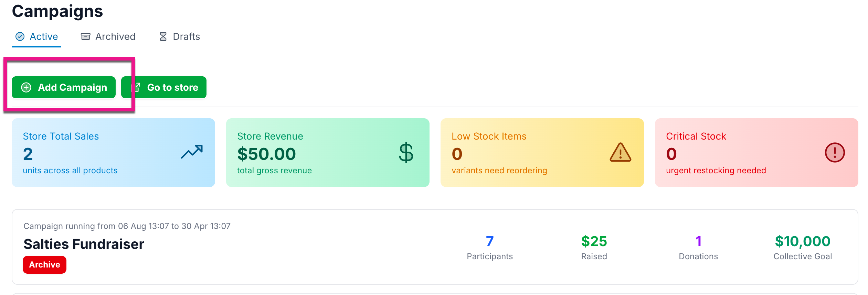Click the Go to store button
This screenshot has width=868, height=295.
pos(164,87)
